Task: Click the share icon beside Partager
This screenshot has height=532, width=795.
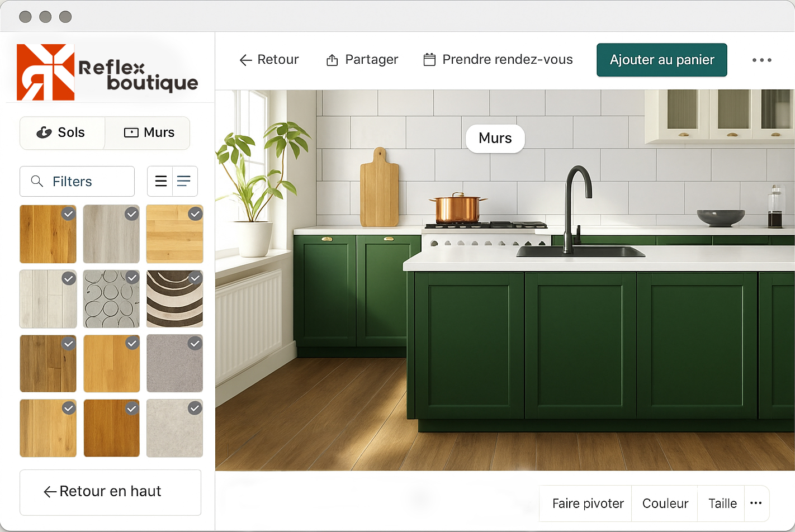Action: (x=332, y=60)
